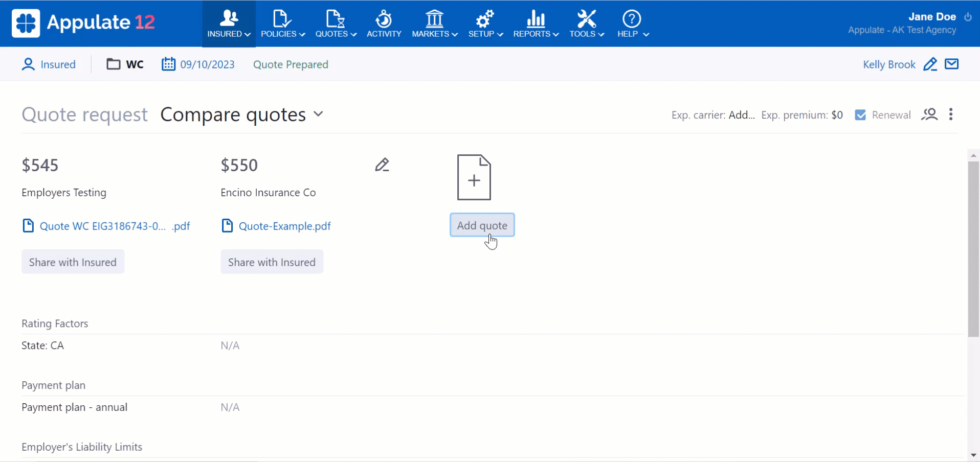Screen dimensions: 980x462
Task: Open the Quote-Example.pdf link
Action: click(x=284, y=226)
